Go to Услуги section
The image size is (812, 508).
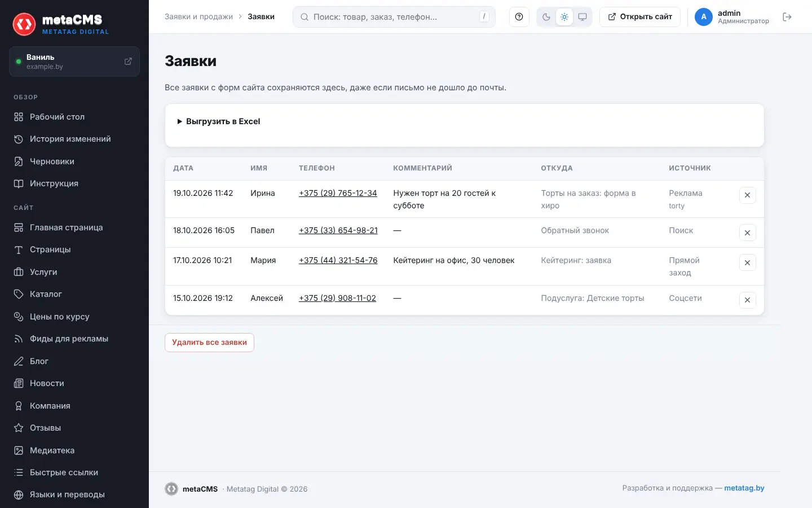click(x=74, y=272)
